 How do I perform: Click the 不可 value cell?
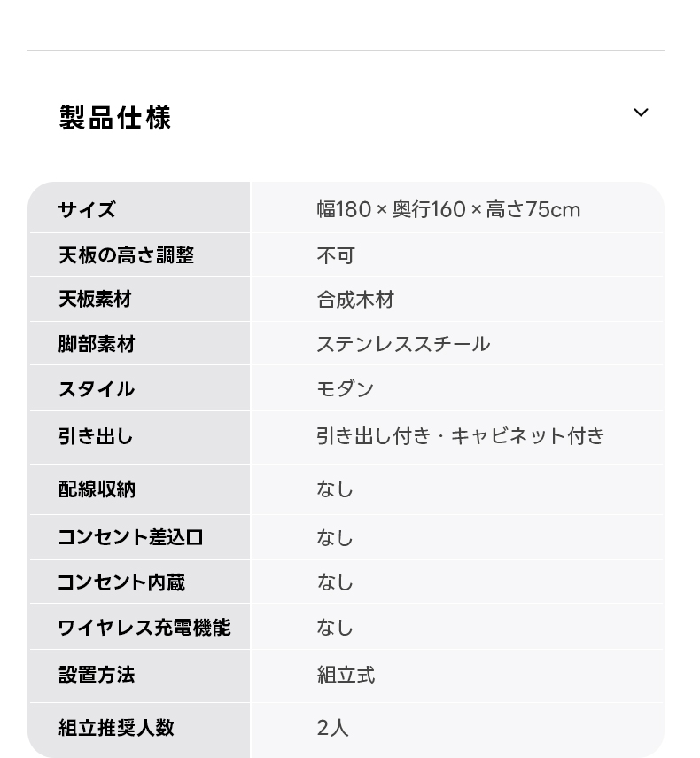[336, 256]
